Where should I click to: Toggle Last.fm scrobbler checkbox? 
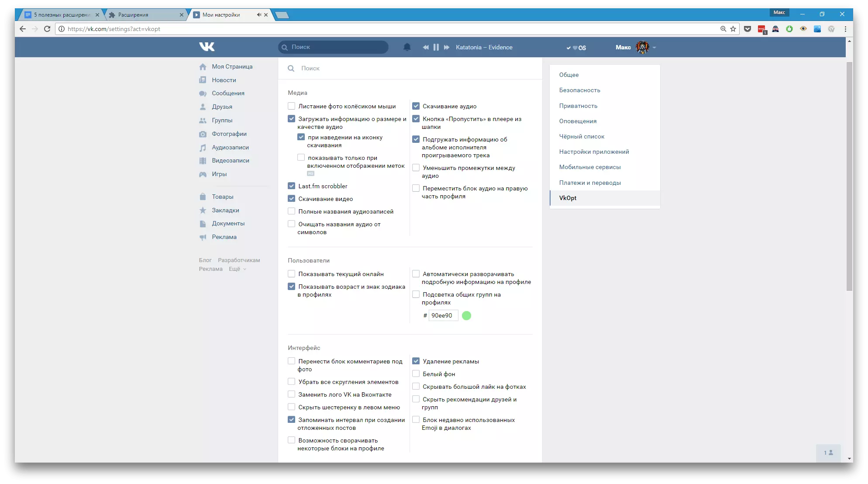tap(291, 186)
